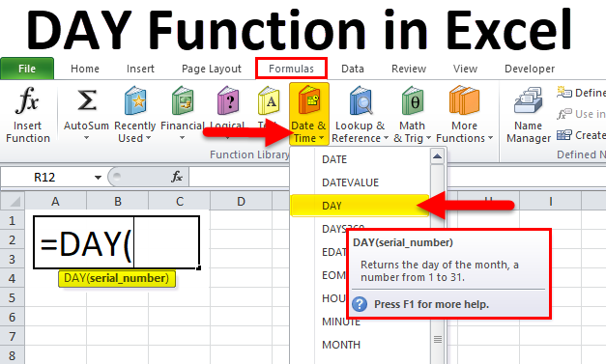
Task: Open the Text functions book icon
Action: 269,100
